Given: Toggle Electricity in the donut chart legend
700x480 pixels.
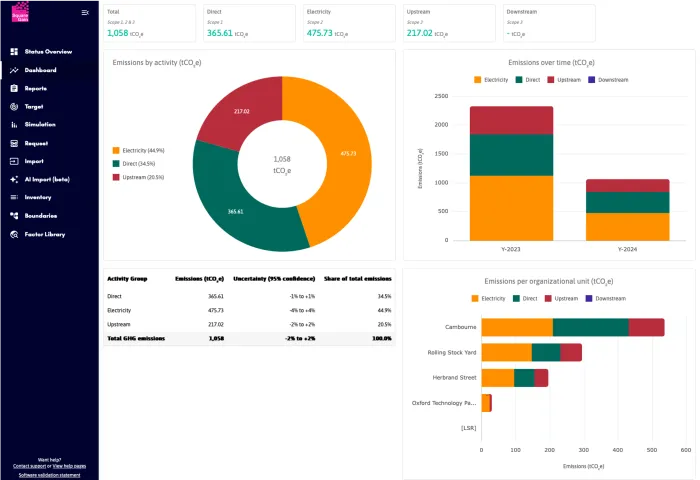Looking at the screenshot, I should (x=139, y=150).
